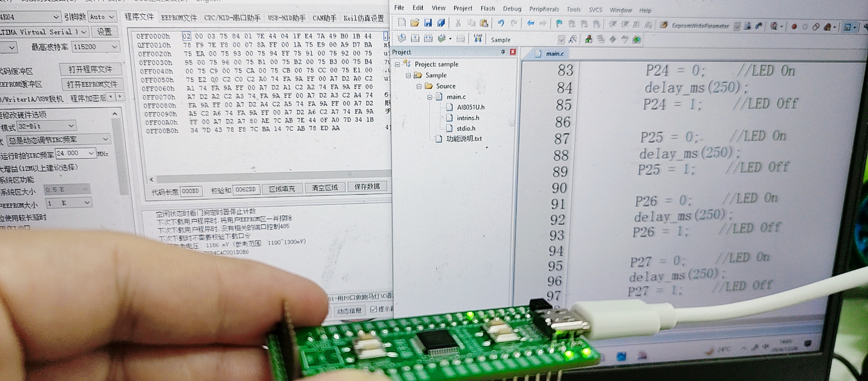Screen dimensions: 868x381
Task: Translate the current file with first build-toolbar icon
Action: point(402,38)
